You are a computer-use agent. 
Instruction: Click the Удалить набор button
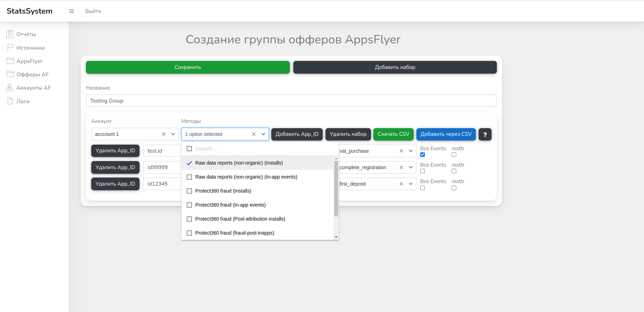[348, 134]
